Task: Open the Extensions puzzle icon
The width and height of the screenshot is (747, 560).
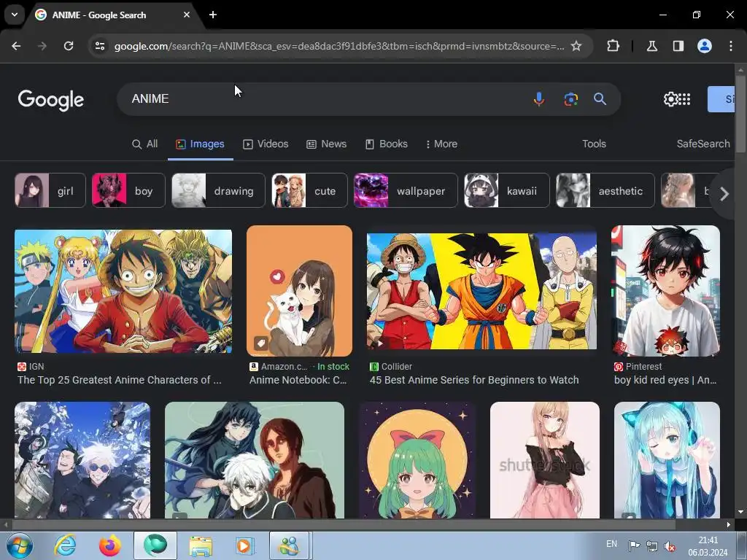Action: pyautogui.click(x=613, y=46)
